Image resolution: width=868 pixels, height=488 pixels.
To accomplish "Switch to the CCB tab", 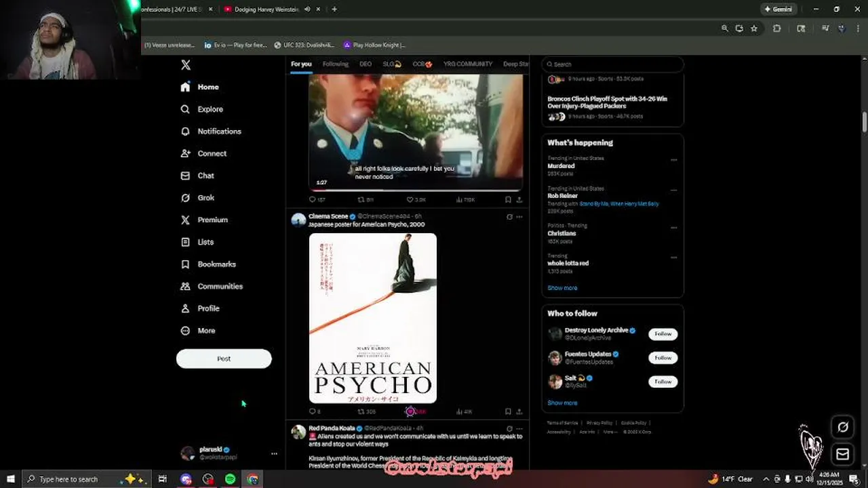I will point(422,64).
